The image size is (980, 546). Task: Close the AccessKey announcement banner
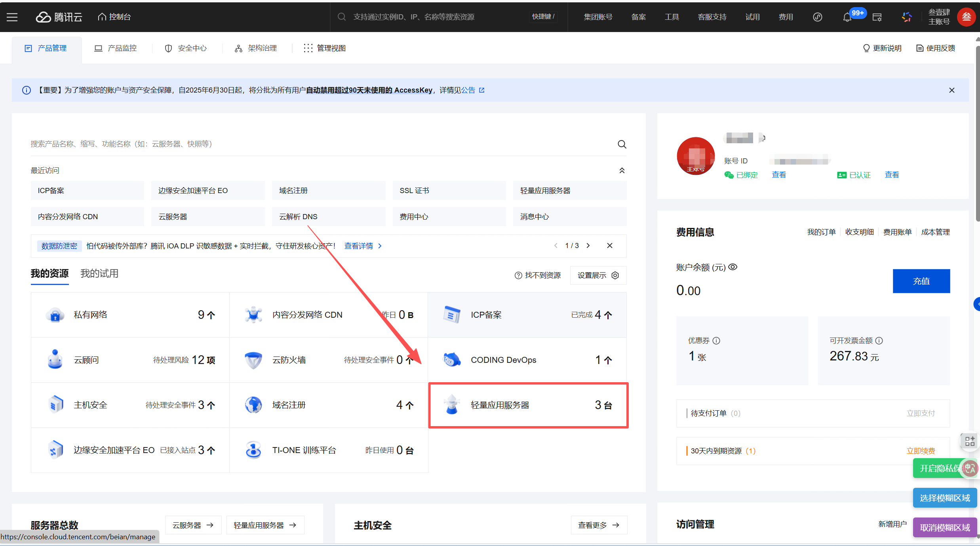951,91
